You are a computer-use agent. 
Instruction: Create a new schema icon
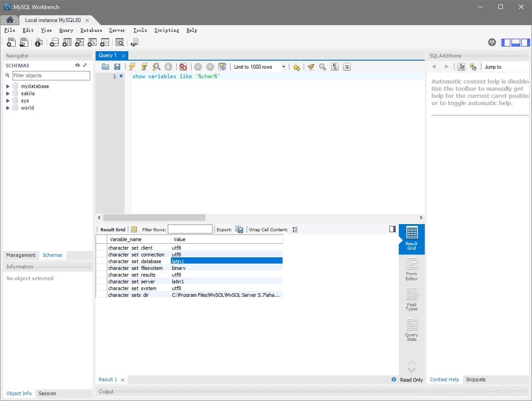tap(54, 43)
